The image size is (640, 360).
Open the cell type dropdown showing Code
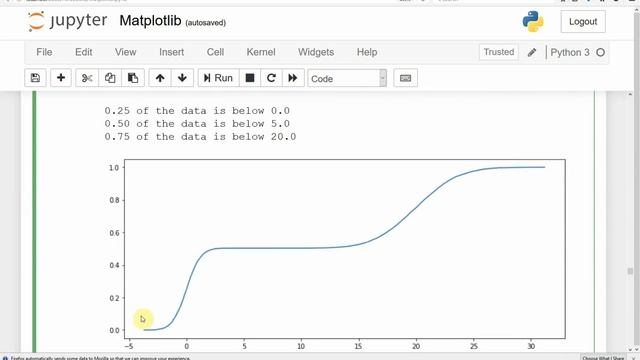347,78
